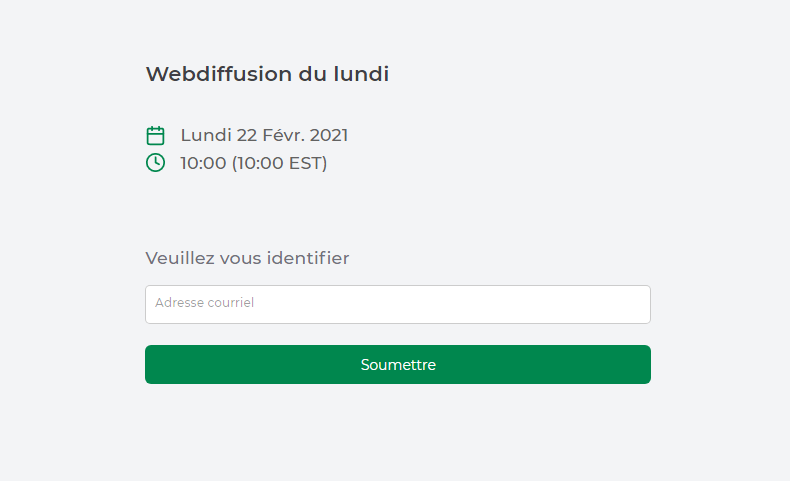The image size is (790, 481).
Task: Click the green Soumettre bar's label text
Action: click(x=398, y=365)
